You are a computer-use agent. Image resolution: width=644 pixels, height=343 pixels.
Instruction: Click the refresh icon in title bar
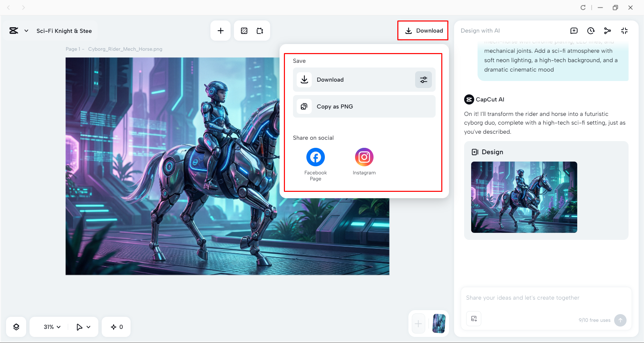tap(583, 7)
